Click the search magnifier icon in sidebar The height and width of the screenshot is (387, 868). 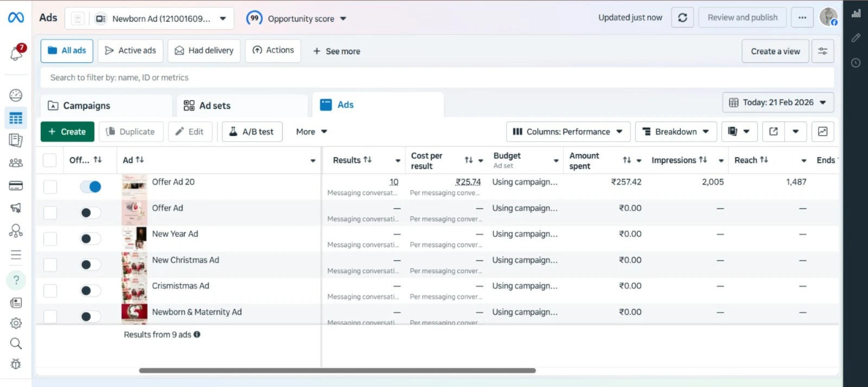pos(16,344)
